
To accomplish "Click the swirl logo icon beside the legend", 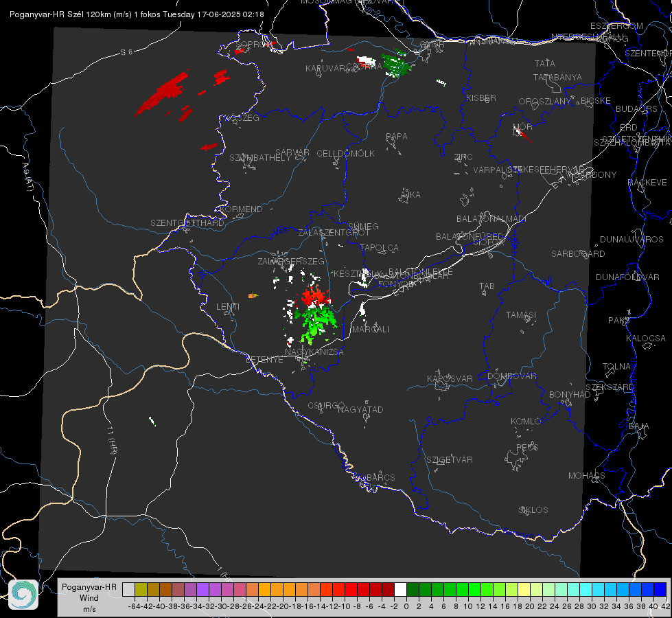I will 23,595.
